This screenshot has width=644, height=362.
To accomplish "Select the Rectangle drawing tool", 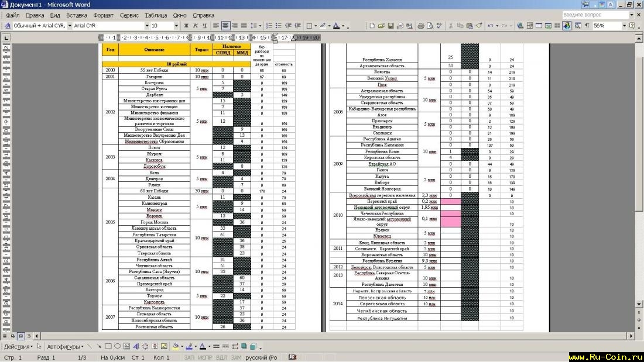I will [108, 346].
